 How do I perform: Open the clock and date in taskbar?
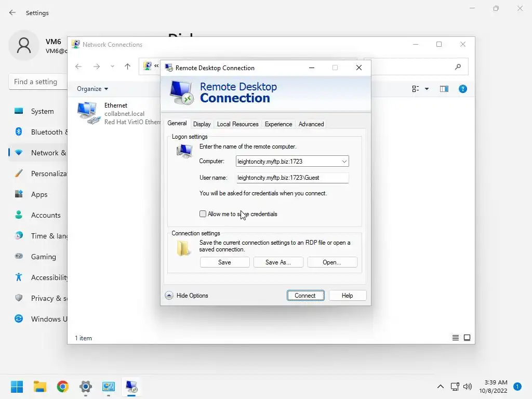pos(493,387)
